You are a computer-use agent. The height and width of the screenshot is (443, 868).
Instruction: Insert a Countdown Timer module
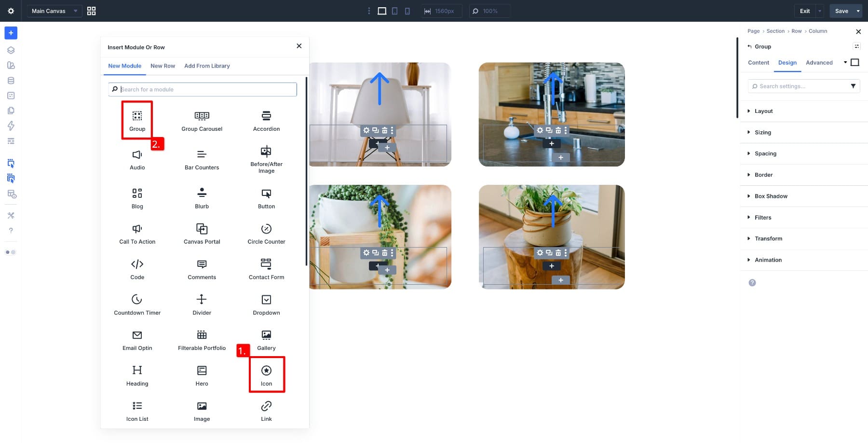[x=137, y=304]
